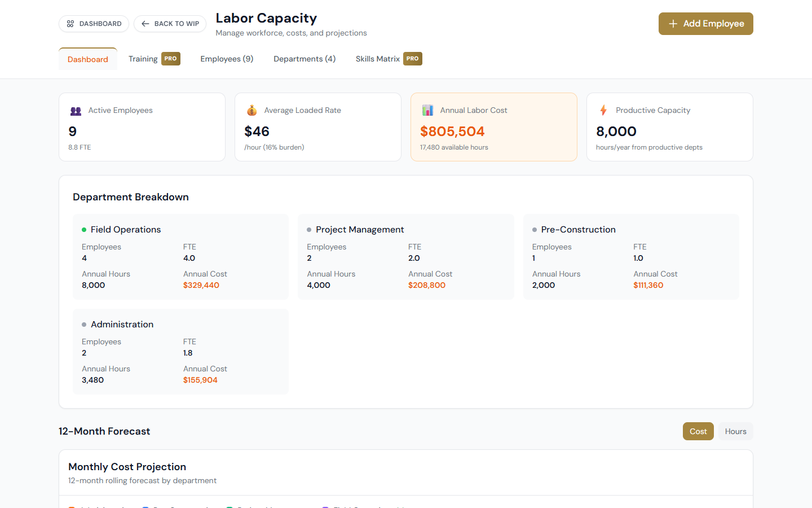Click the money bag icon
Screen dimensions: 812x508
(251, 110)
